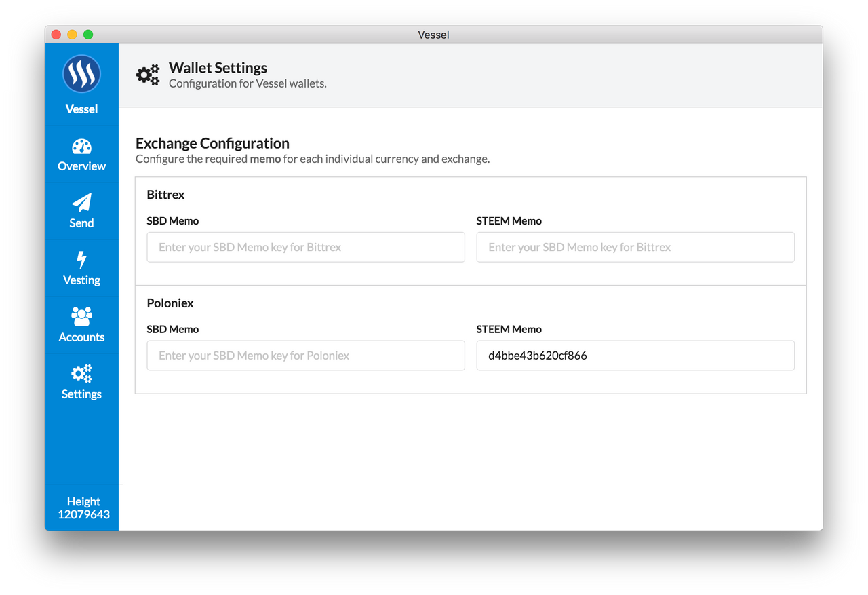
Task: Close the Vessel window with red button
Action: pos(56,35)
